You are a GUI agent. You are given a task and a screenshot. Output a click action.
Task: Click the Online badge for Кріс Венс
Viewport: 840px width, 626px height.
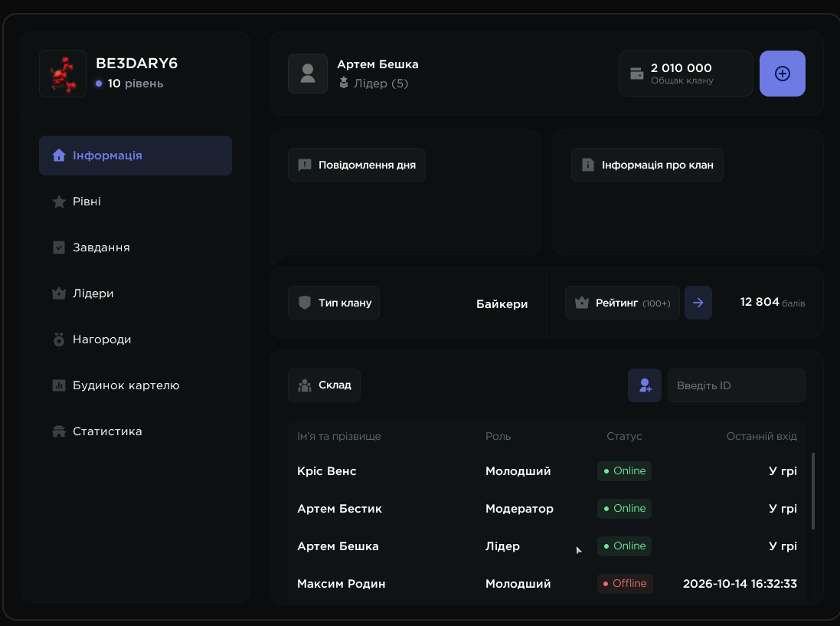[624, 471]
